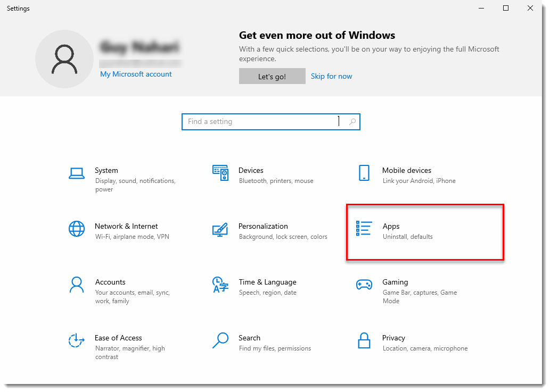Click the 'Speech, region, date' description

pos(268,293)
